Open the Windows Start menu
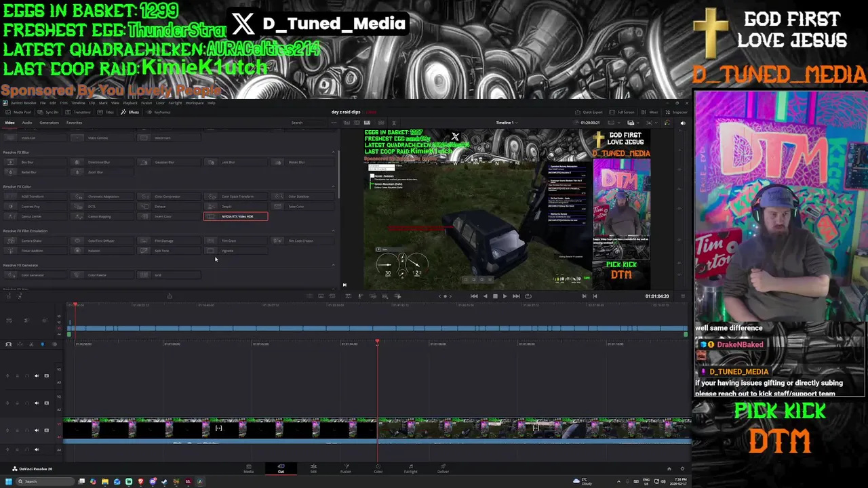868x488 pixels. point(8,481)
